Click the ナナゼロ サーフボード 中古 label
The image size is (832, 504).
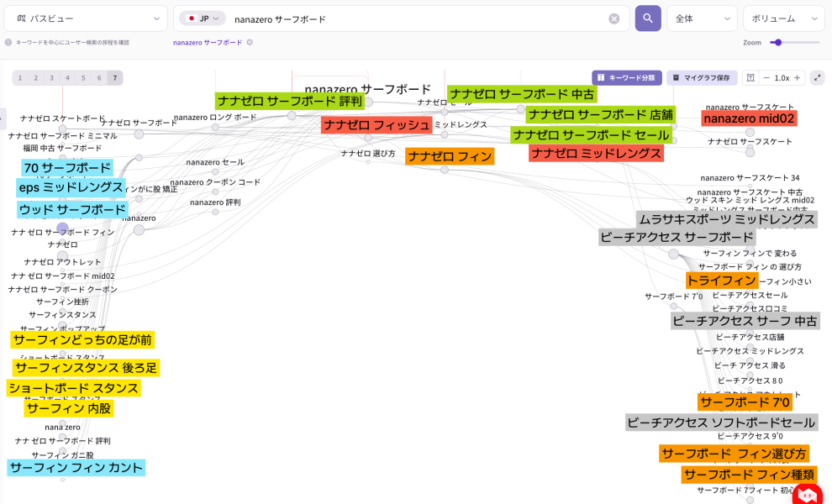pos(522,94)
